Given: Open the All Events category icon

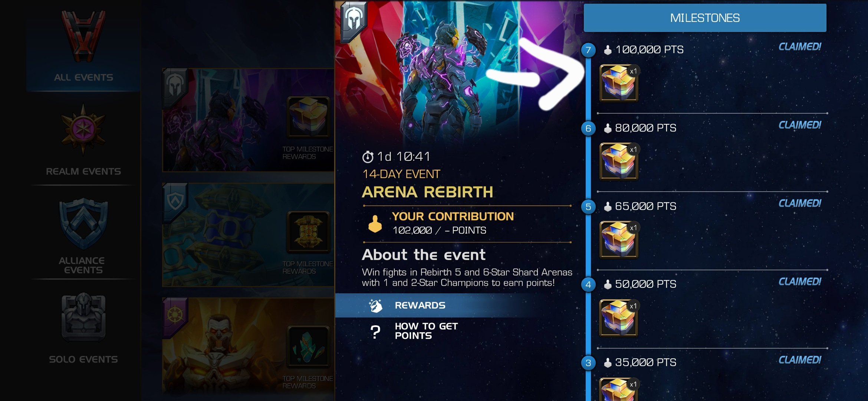Looking at the screenshot, I should pyautogui.click(x=83, y=37).
